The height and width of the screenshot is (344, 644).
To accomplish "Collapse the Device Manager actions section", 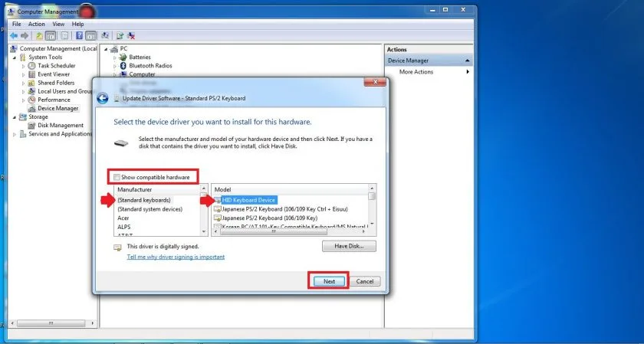I will pyautogui.click(x=467, y=61).
